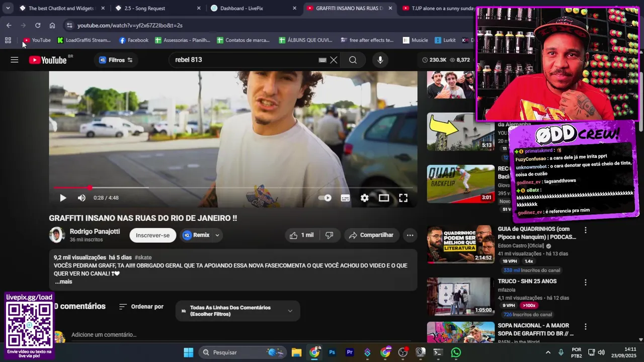Seek on the red video progress bar
Image resolution: width=644 pixels, height=362 pixels.
click(233, 188)
